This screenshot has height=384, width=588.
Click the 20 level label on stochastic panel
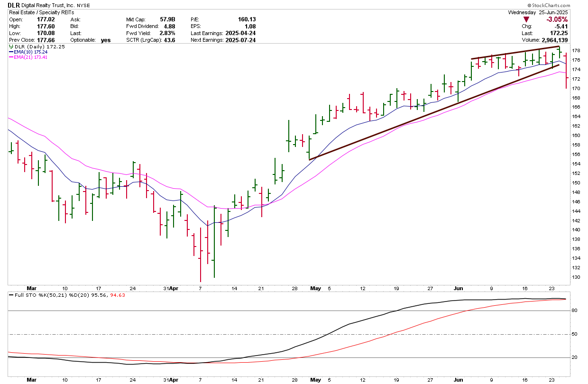click(574, 358)
